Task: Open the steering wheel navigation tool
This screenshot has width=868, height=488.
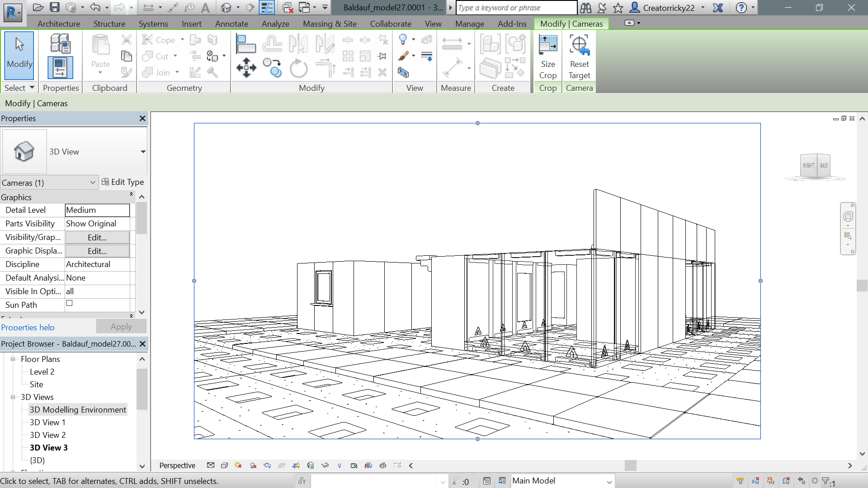Action: coord(848,216)
